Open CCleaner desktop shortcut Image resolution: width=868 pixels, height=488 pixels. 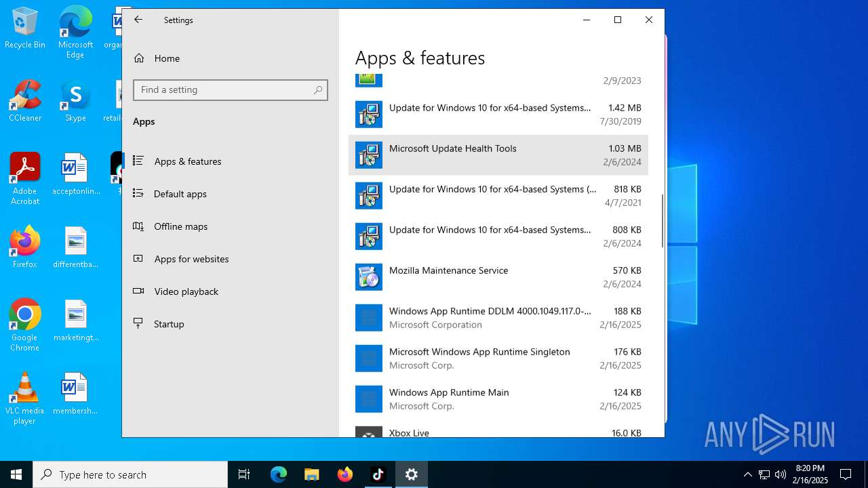click(x=25, y=101)
